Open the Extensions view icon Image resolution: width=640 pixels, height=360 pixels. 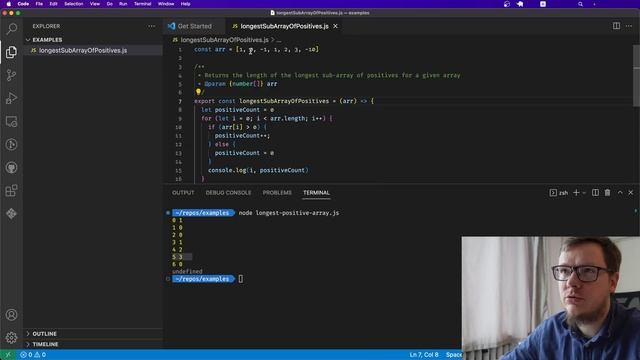[x=11, y=191]
